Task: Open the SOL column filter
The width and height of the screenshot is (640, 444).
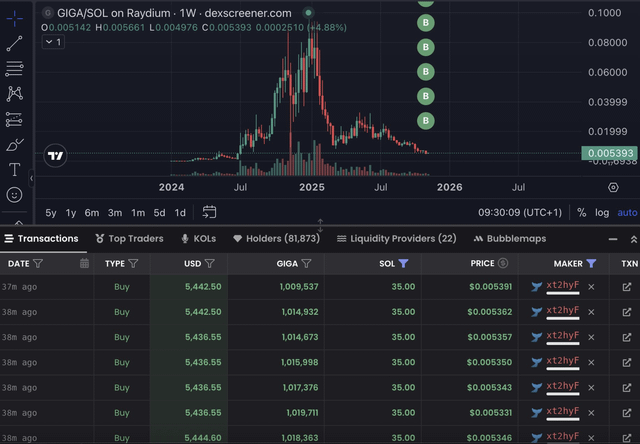Action: [403, 263]
